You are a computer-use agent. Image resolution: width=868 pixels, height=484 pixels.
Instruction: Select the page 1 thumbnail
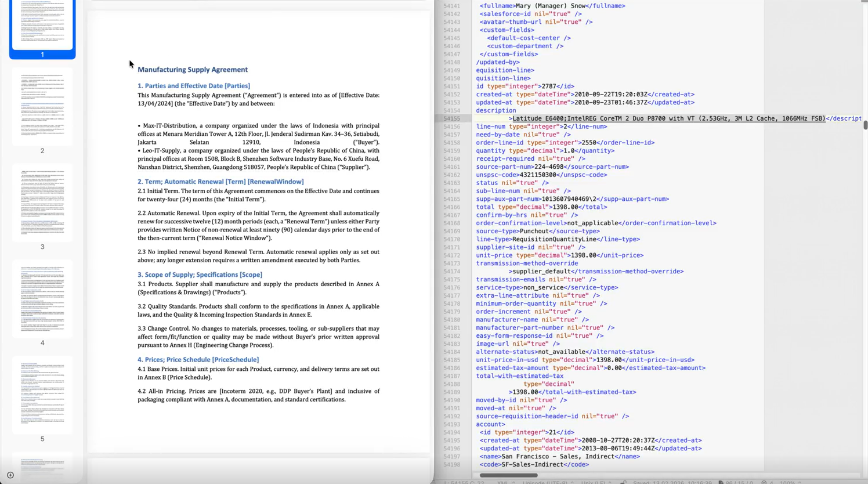pyautogui.click(x=42, y=25)
